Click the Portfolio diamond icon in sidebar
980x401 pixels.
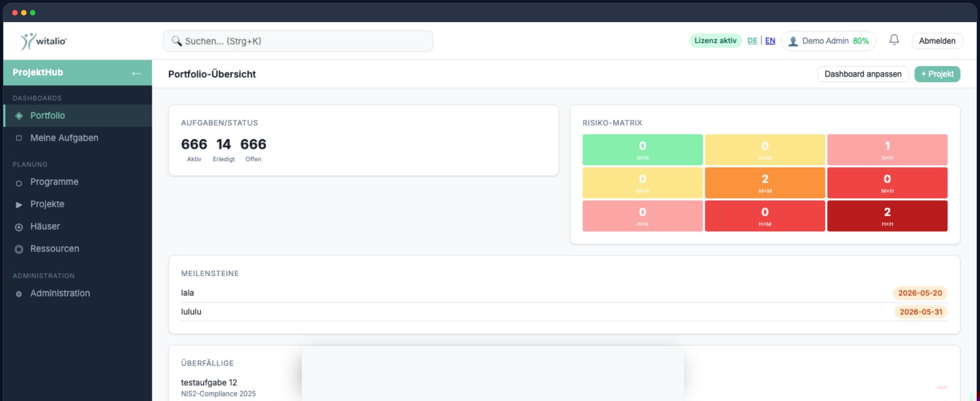[x=19, y=116]
